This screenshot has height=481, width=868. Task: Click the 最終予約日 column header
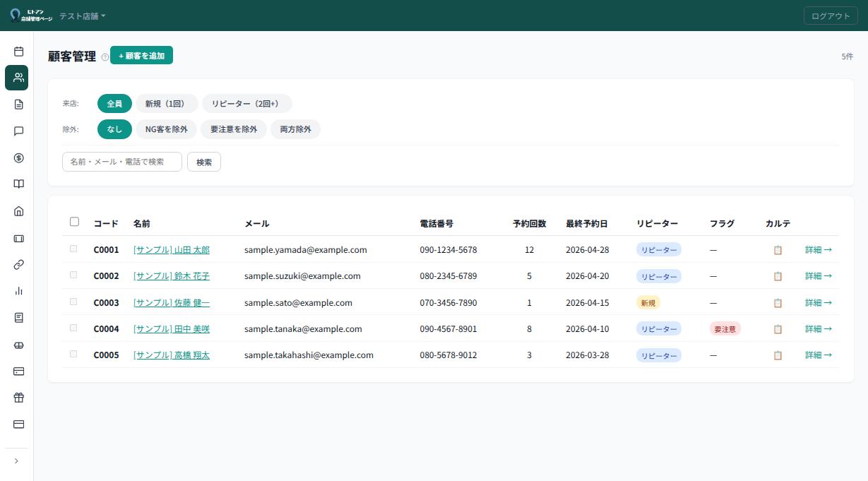pos(587,224)
